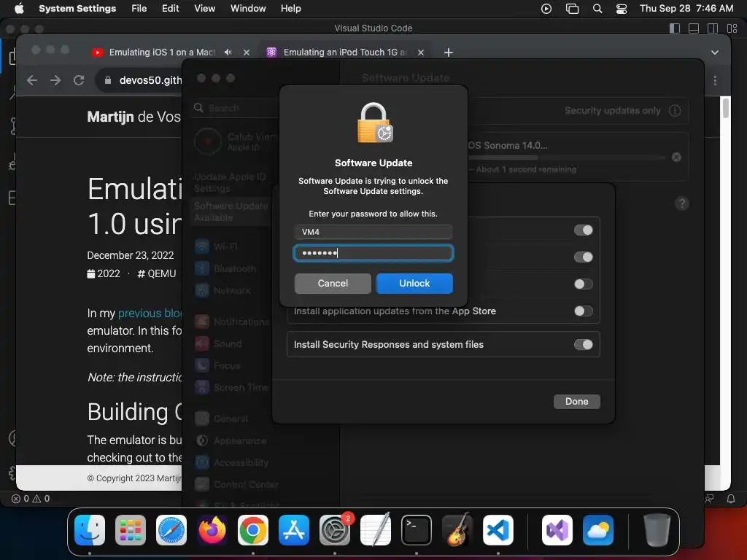
Task: Open System Settings from the Dock
Action: click(334, 530)
